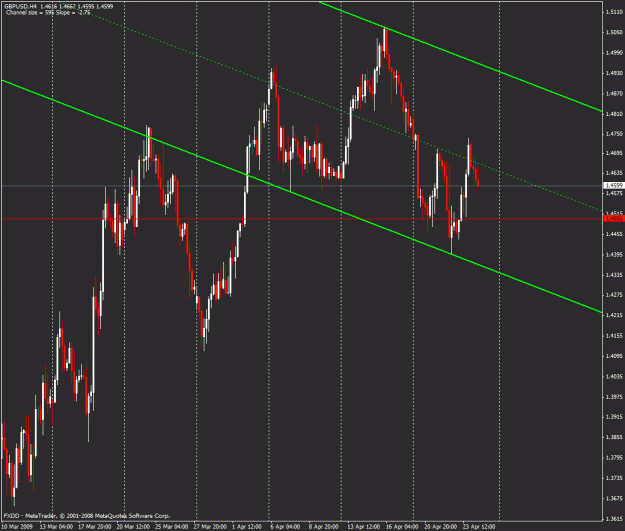Click the '13 Apr 12:00' time axis label
625x531 pixels.
pos(364,527)
